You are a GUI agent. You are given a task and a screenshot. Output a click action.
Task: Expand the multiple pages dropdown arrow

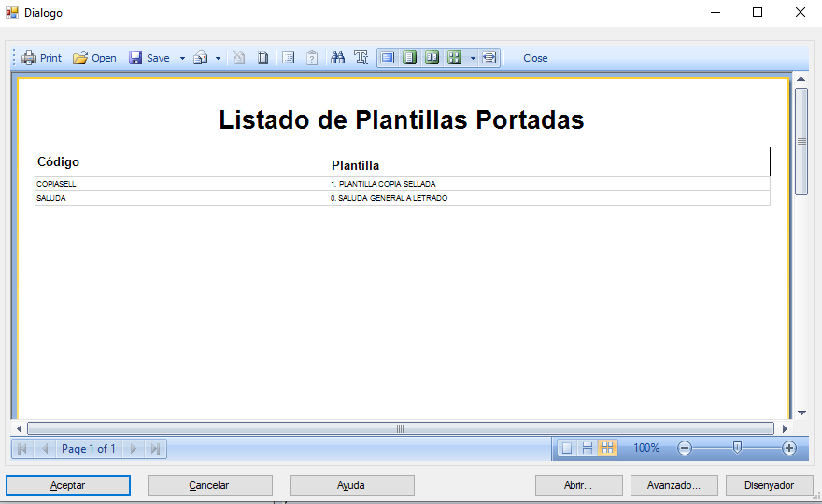pyautogui.click(x=473, y=58)
